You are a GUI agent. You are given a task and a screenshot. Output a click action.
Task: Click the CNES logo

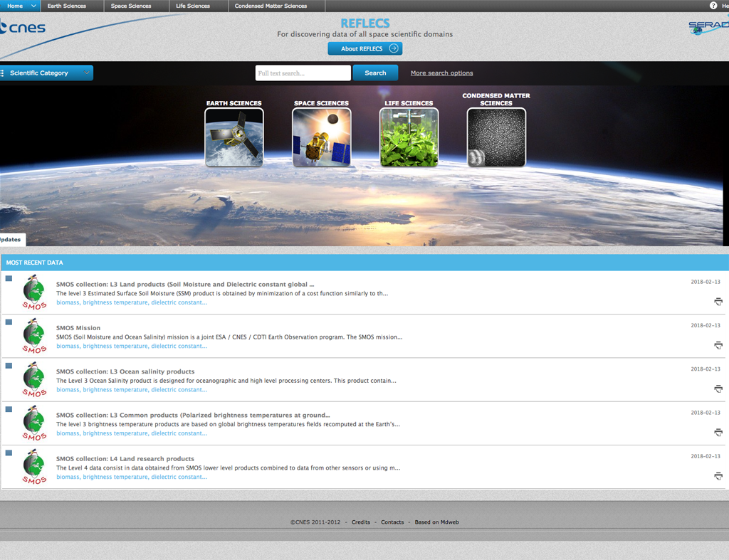point(23,28)
